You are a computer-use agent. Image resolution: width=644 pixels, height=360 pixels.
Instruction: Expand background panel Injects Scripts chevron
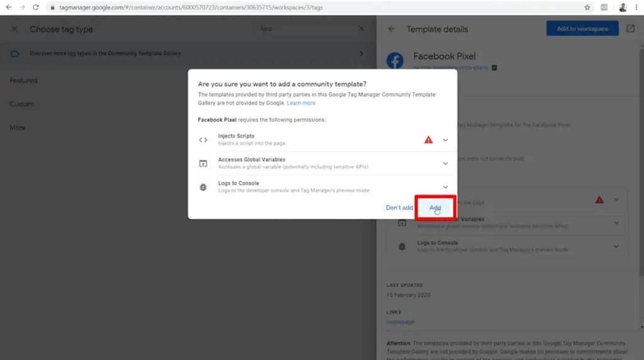coord(616,200)
